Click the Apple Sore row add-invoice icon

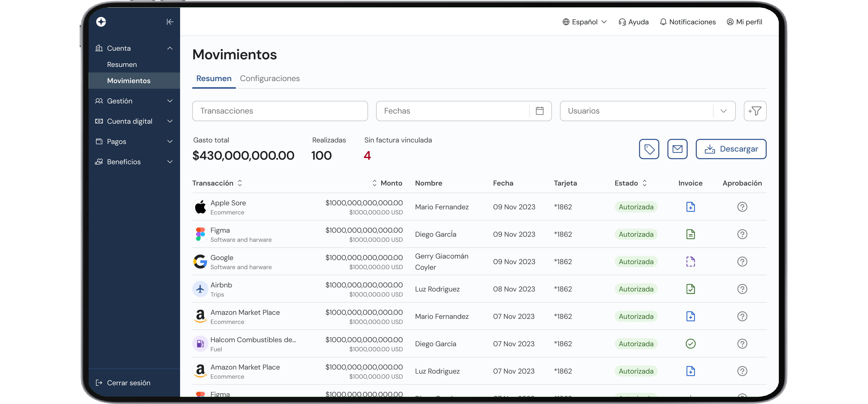(690, 207)
